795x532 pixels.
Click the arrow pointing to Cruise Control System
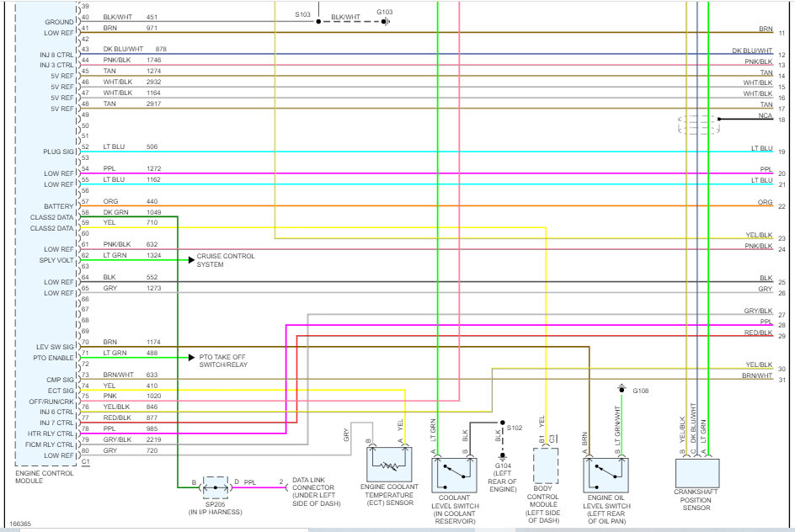[x=191, y=260]
